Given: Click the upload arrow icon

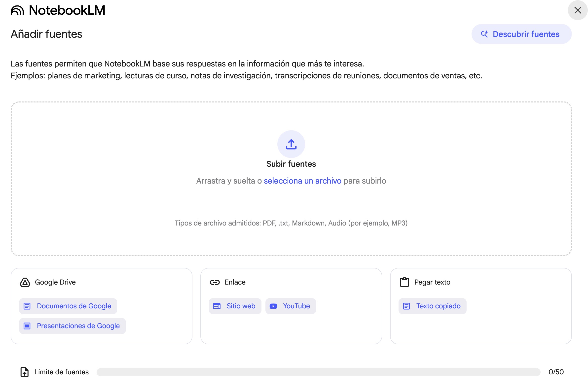Looking at the screenshot, I should (291, 144).
